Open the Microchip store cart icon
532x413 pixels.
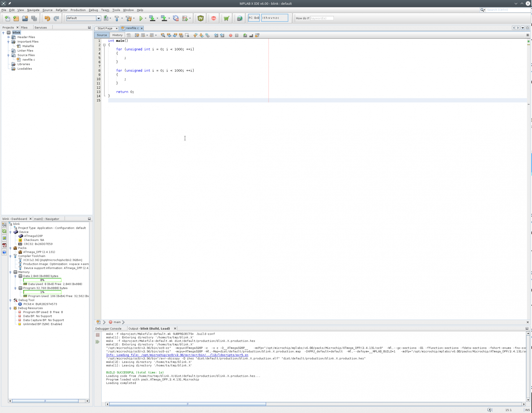tap(226, 18)
